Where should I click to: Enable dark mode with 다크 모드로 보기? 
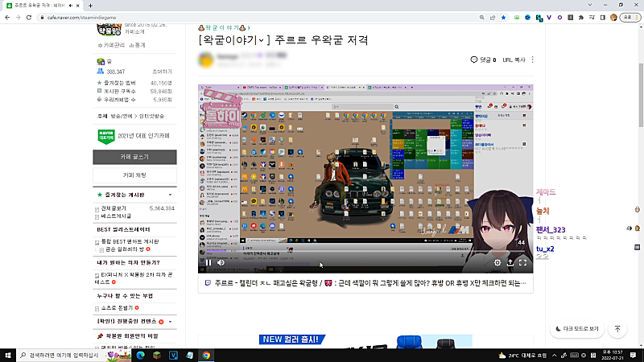tap(577, 329)
